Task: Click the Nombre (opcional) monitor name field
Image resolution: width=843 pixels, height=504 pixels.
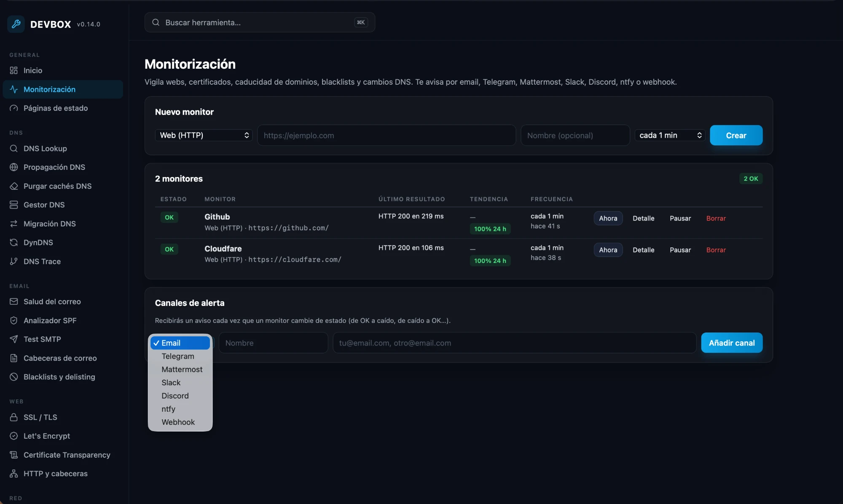Action: [575, 135]
